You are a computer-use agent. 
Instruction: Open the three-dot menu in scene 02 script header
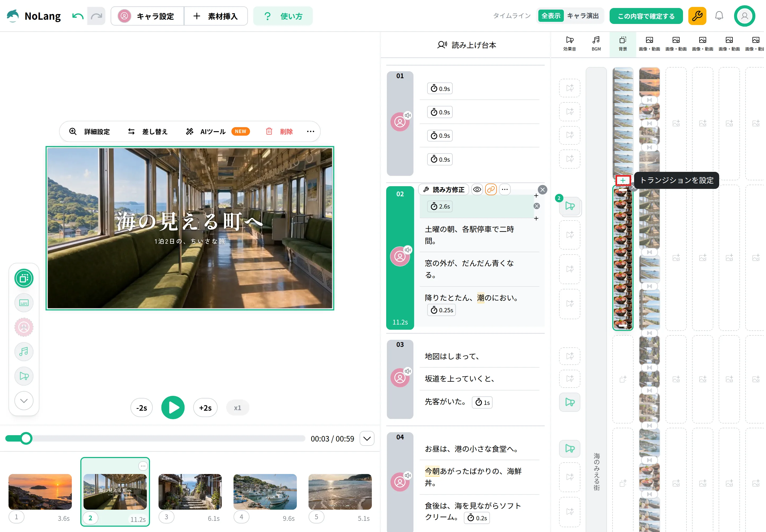click(505, 189)
